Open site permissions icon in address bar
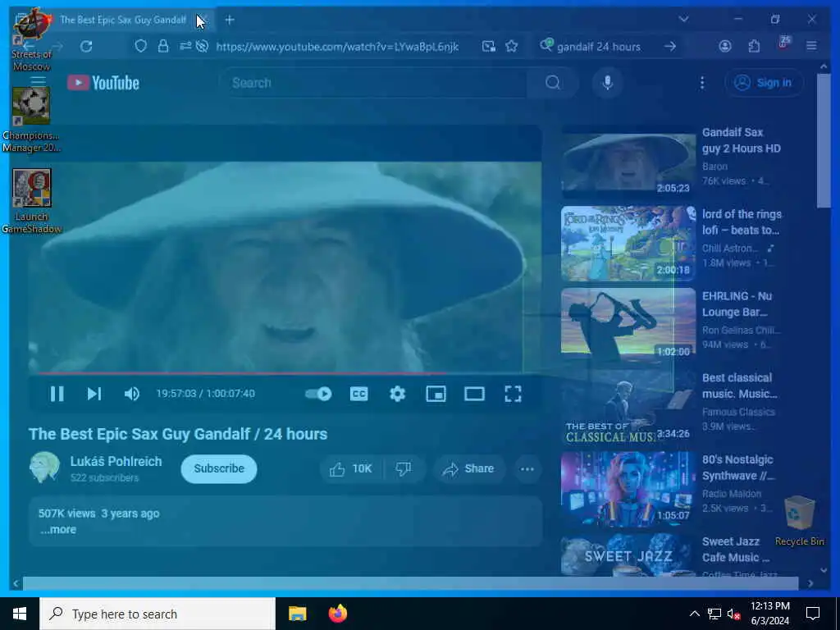The image size is (840, 630). point(185,47)
